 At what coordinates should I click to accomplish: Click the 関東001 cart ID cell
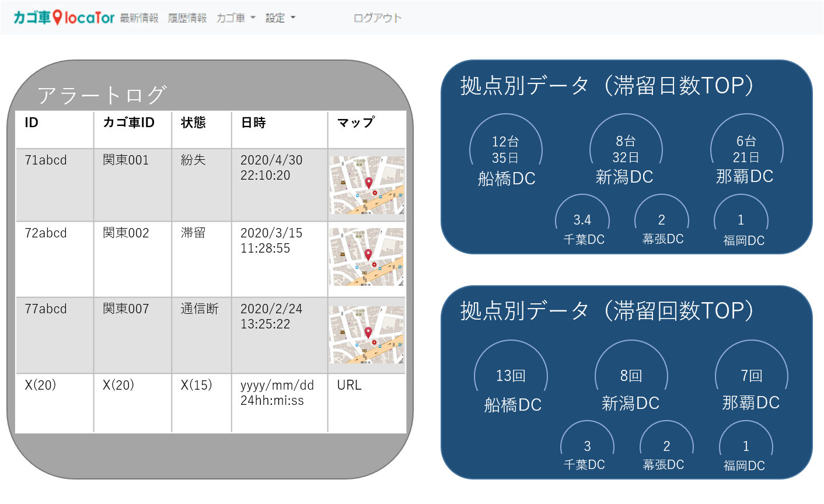click(x=132, y=185)
